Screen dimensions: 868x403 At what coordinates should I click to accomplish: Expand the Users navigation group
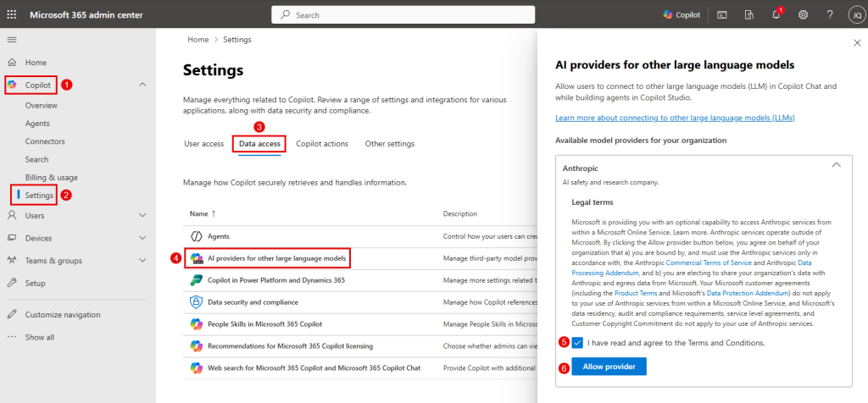tap(142, 216)
